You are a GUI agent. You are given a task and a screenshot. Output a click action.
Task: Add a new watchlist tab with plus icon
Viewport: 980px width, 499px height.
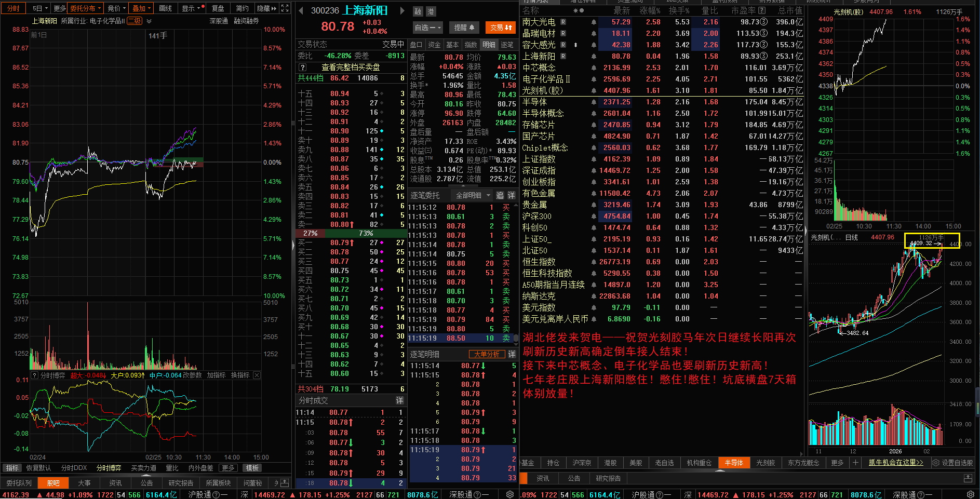tap(855, 463)
